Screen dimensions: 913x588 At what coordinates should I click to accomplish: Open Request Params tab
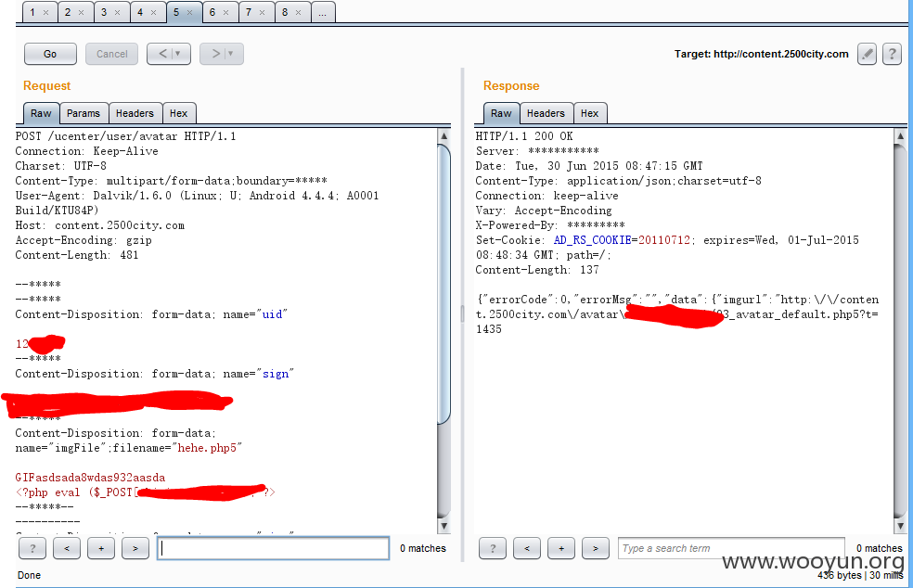coord(84,113)
